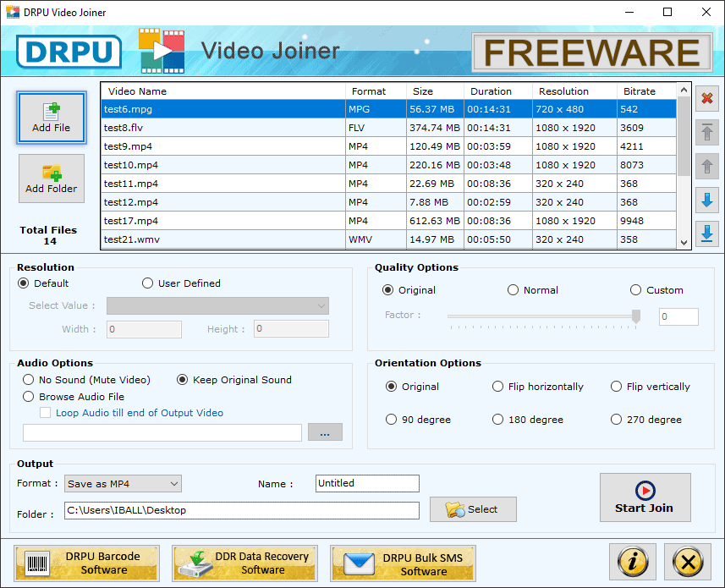The height and width of the screenshot is (588, 725).
Task: Click the quality Factor slider handle
Action: [636, 316]
